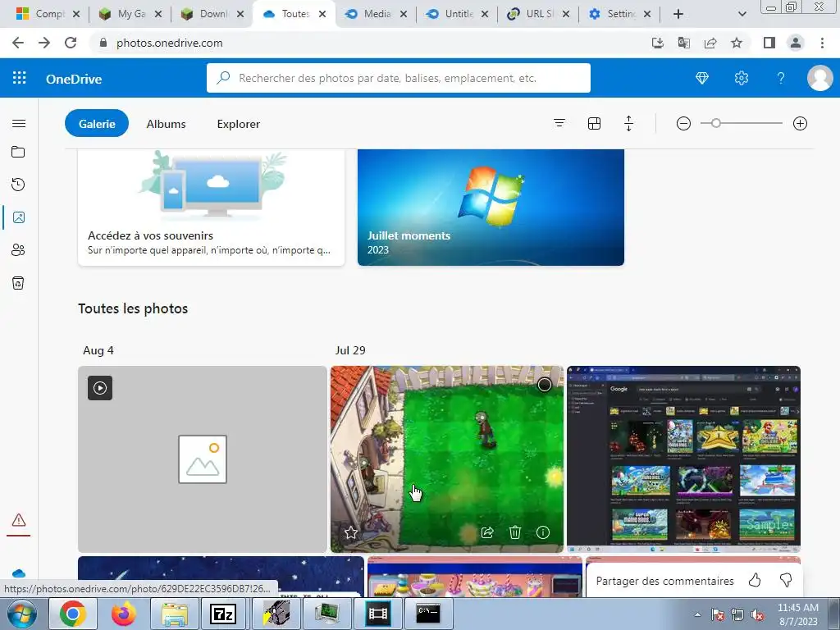The width and height of the screenshot is (840, 630).
Task: Click the Aug 4 date label
Action: pos(98,350)
